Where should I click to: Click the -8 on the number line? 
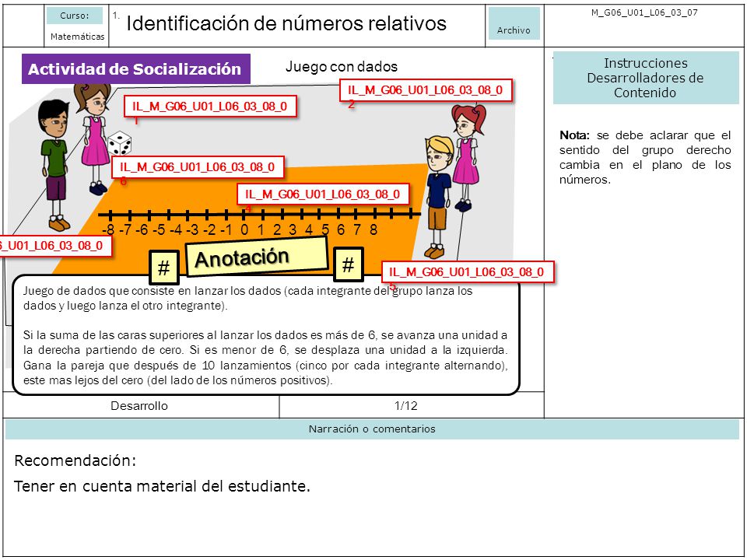click(x=108, y=230)
